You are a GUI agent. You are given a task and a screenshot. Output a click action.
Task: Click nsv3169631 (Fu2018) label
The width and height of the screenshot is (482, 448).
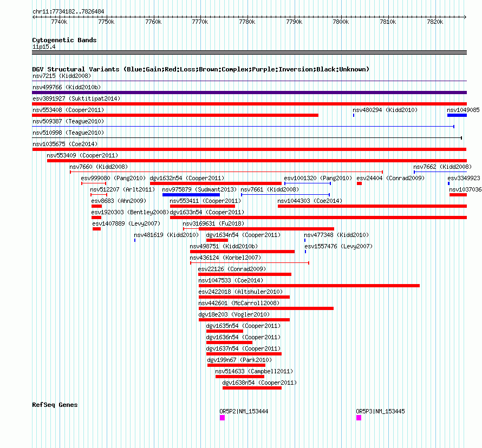[x=213, y=223]
